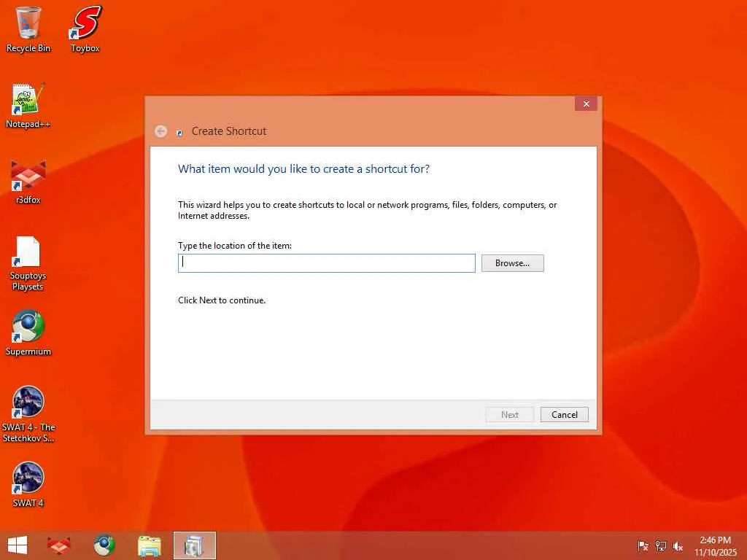This screenshot has height=560, width=747.
Task: Open the Action Center flag tray icon
Action: coord(643,546)
